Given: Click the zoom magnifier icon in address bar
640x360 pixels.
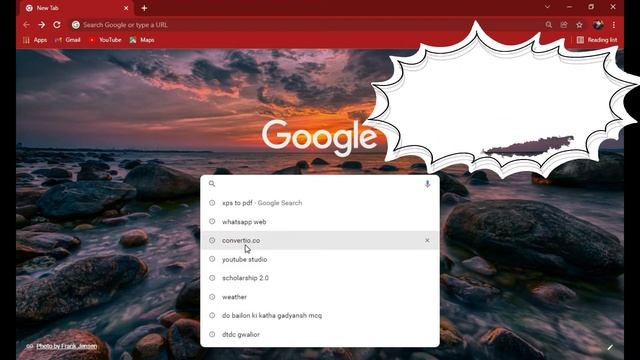Looking at the screenshot, I should coord(549,25).
